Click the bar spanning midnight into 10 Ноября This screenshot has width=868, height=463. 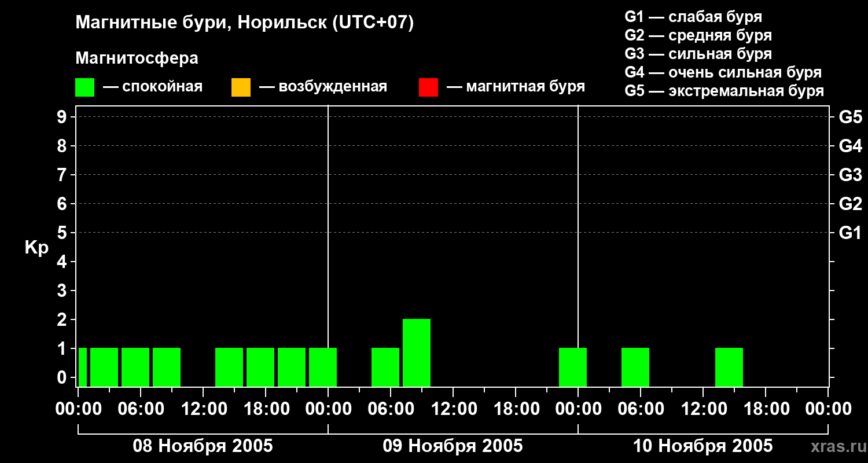(573, 367)
